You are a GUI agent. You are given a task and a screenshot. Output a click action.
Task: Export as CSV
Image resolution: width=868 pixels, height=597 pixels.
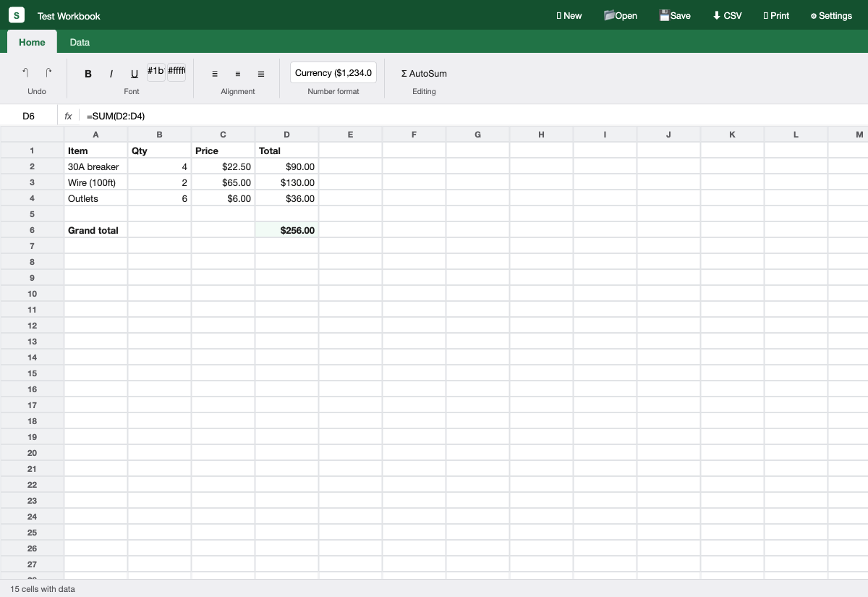(x=727, y=15)
